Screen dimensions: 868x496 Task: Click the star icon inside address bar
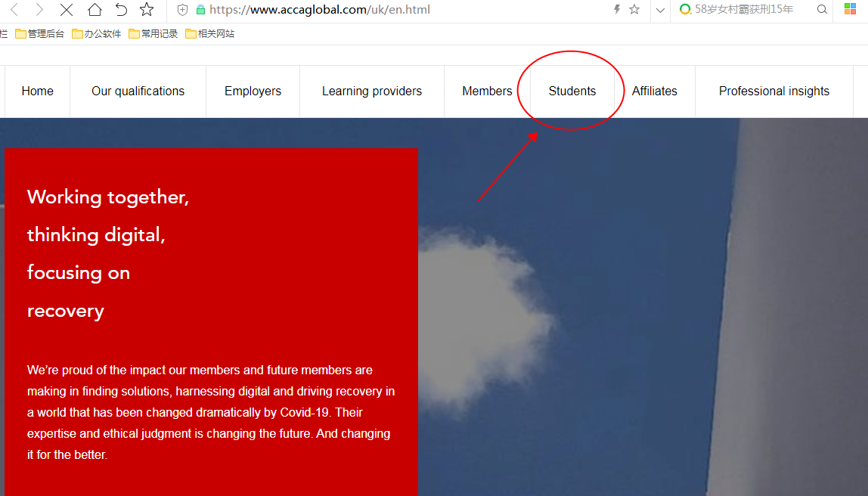[x=634, y=9]
